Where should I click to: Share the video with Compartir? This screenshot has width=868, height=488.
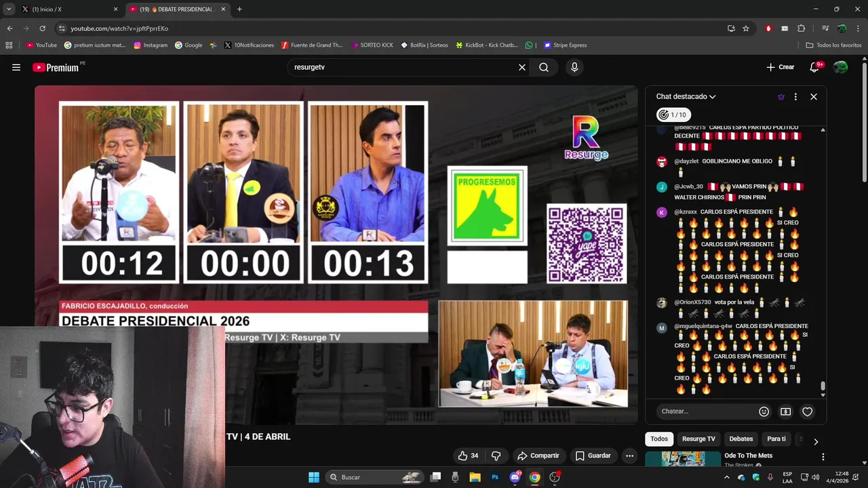[x=538, y=455]
